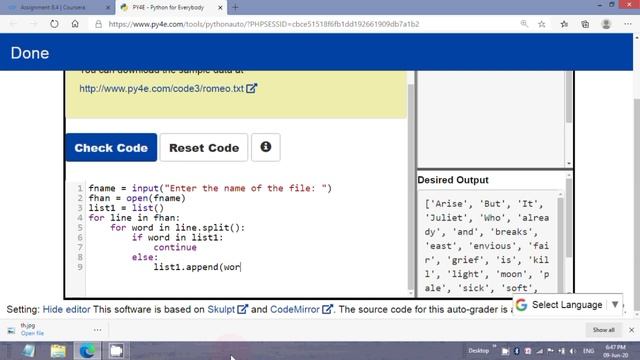The height and width of the screenshot is (360, 640).
Task: Open the CodeMirror link
Action: click(x=295, y=309)
